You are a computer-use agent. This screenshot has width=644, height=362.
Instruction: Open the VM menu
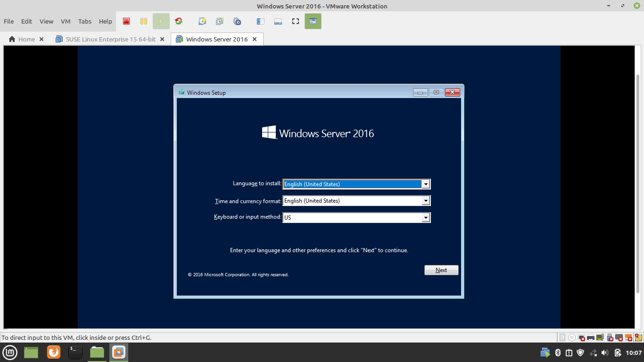coord(66,21)
